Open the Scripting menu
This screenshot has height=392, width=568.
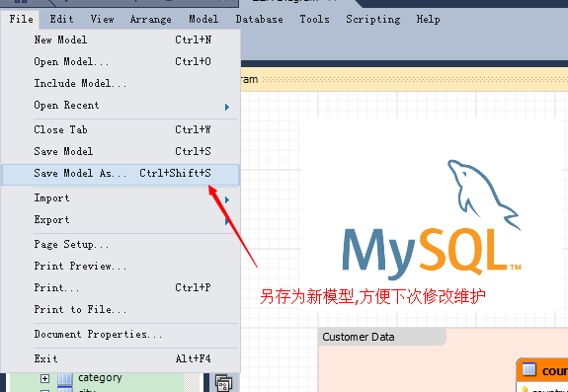373,19
